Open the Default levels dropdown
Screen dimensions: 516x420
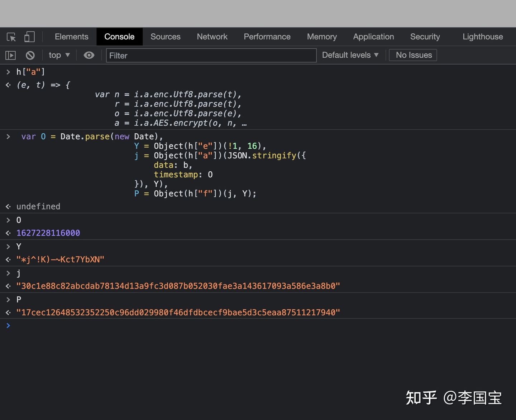(x=350, y=55)
